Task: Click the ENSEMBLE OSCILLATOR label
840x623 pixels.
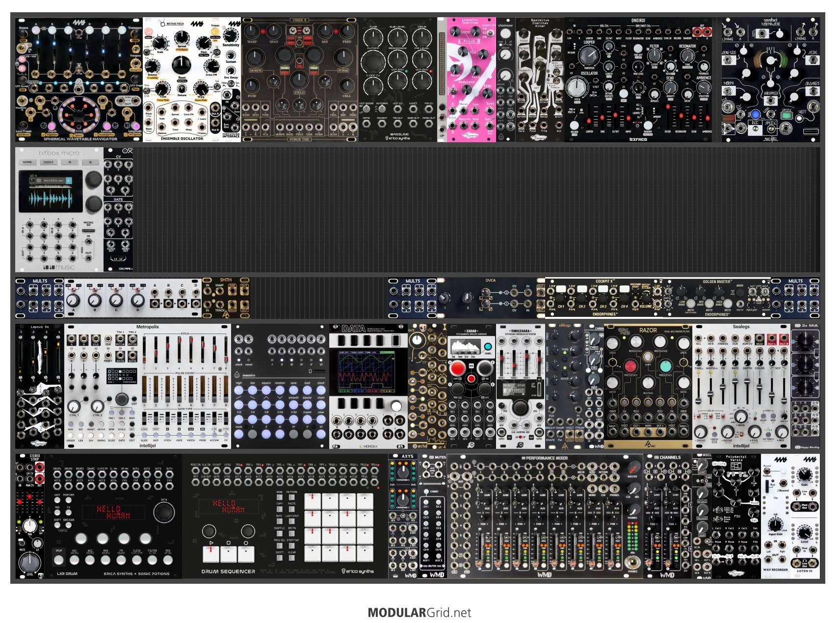Action: pyautogui.click(x=182, y=139)
